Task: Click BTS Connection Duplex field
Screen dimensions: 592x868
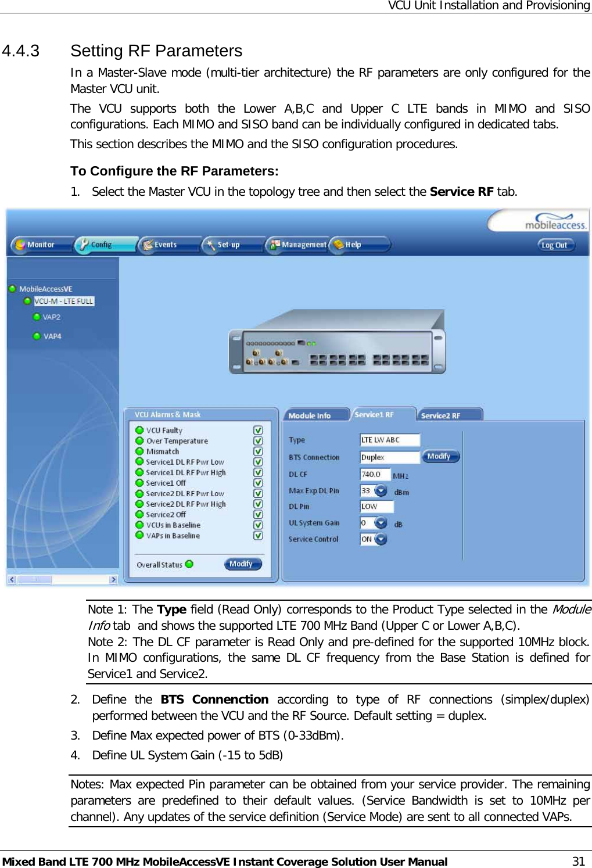Action: pyautogui.click(x=389, y=457)
